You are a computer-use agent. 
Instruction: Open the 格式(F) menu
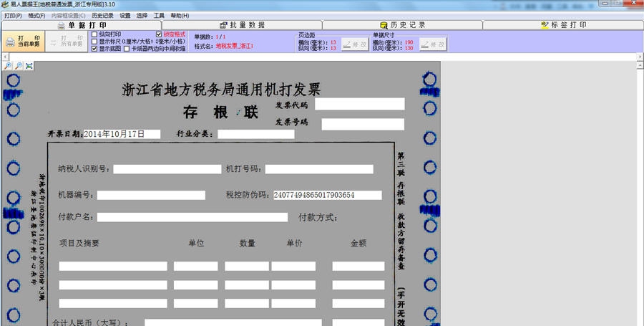click(x=36, y=16)
